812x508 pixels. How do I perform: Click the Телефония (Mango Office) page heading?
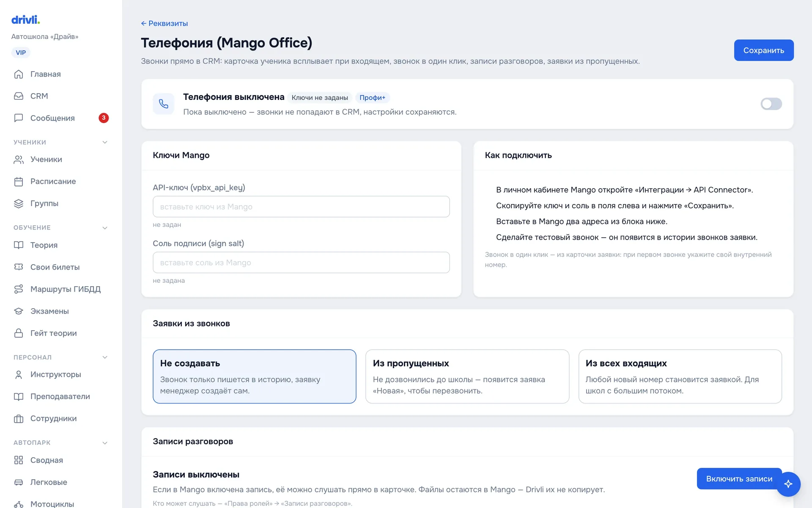(x=226, y=43)
